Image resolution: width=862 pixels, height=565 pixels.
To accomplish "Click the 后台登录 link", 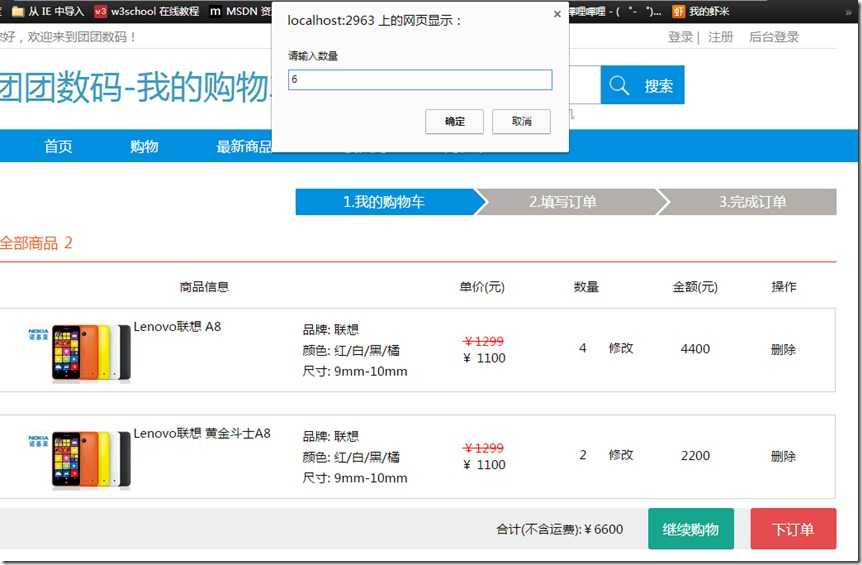I will point(773,37).
